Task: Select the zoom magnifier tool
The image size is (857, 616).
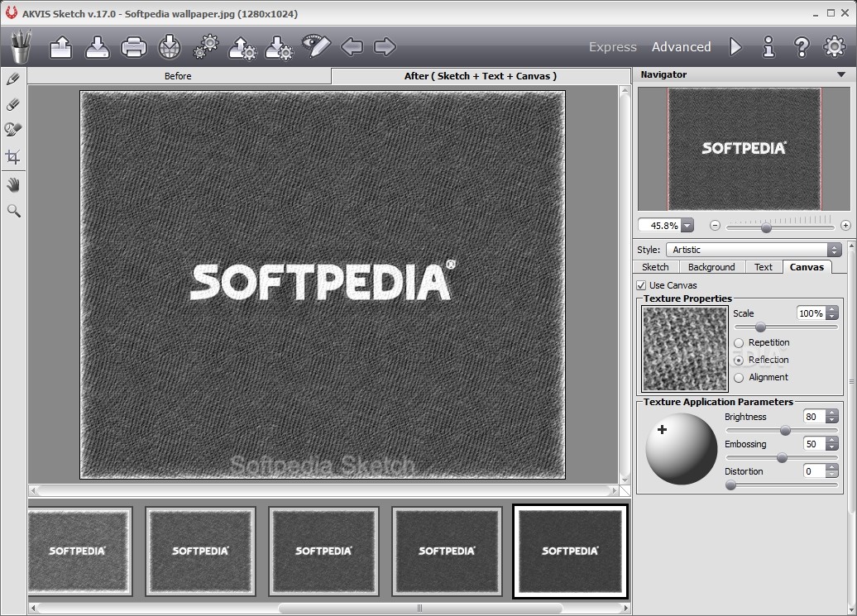Action: coord(13,211)
